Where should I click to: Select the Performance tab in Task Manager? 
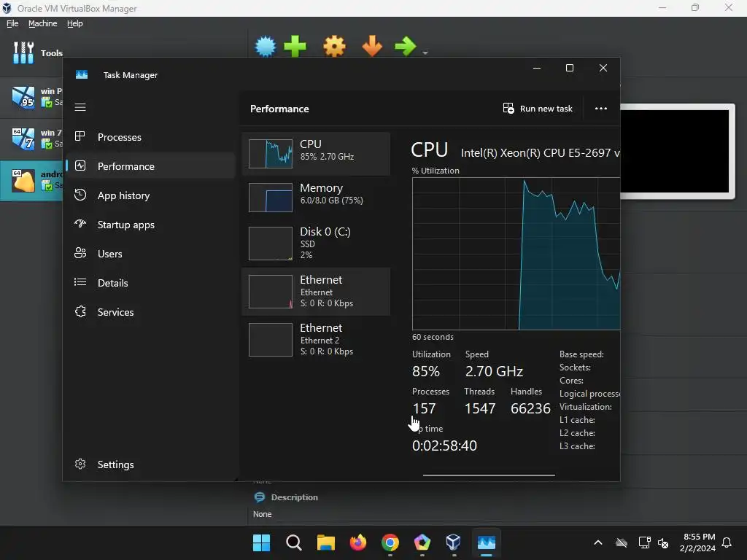[151, 166]
